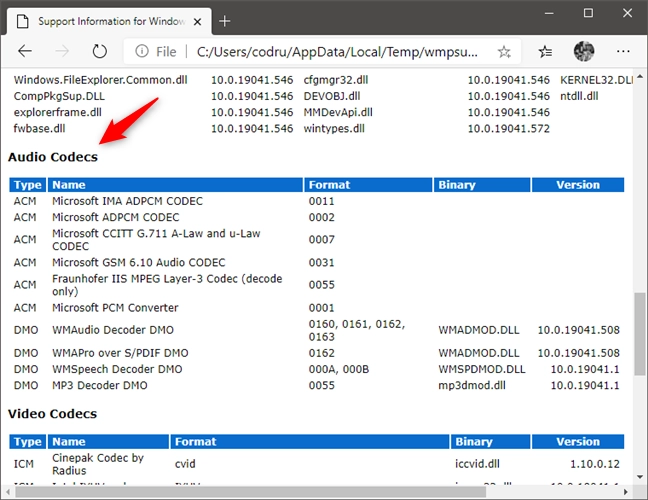Click the Forward navigation arrow
The image size is (648, 500).
click(x=62, y=51)
